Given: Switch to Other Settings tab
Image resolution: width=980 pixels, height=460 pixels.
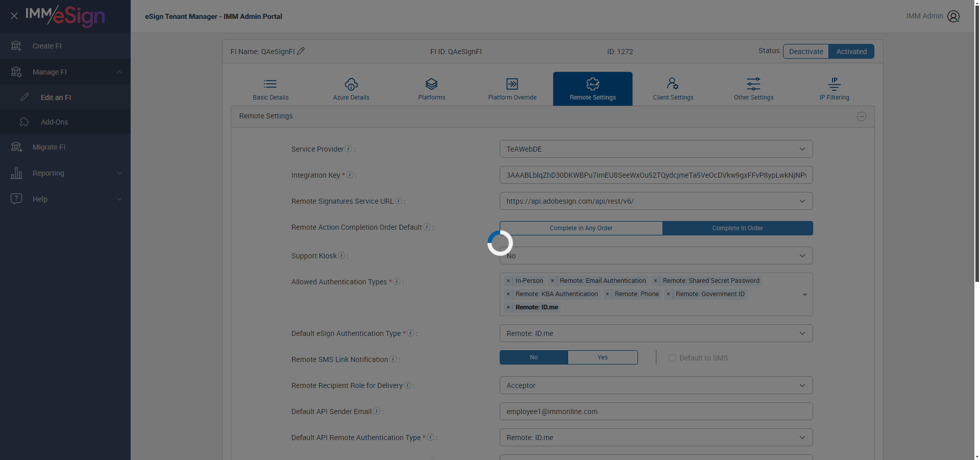Looking at the screenshot, I should click(754, 89).
